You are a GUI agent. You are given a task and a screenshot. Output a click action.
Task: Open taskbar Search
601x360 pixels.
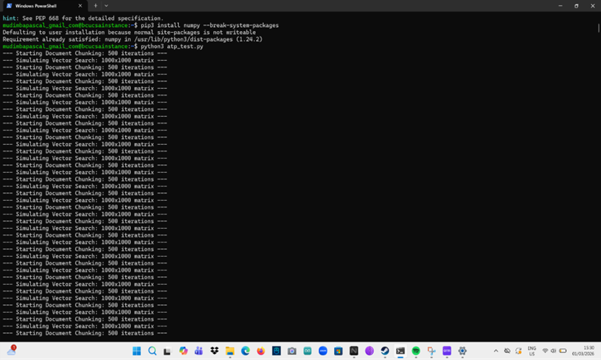[x=152, y=351]
